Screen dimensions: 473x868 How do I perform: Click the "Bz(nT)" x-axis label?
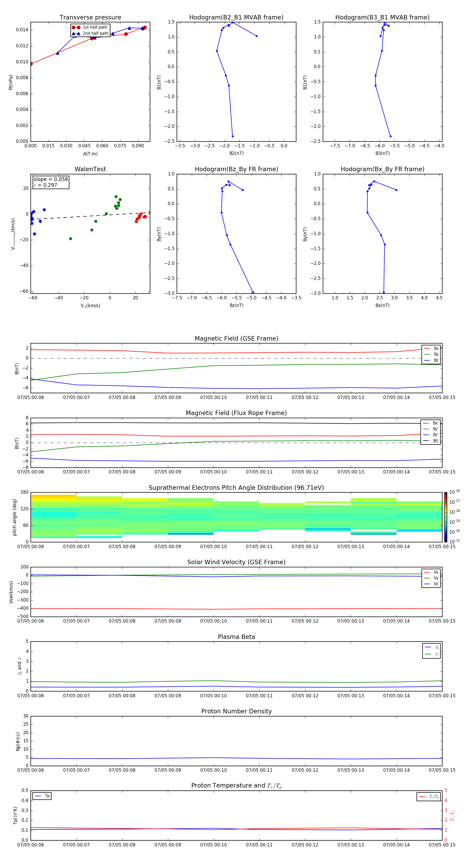tap(236, 305)
